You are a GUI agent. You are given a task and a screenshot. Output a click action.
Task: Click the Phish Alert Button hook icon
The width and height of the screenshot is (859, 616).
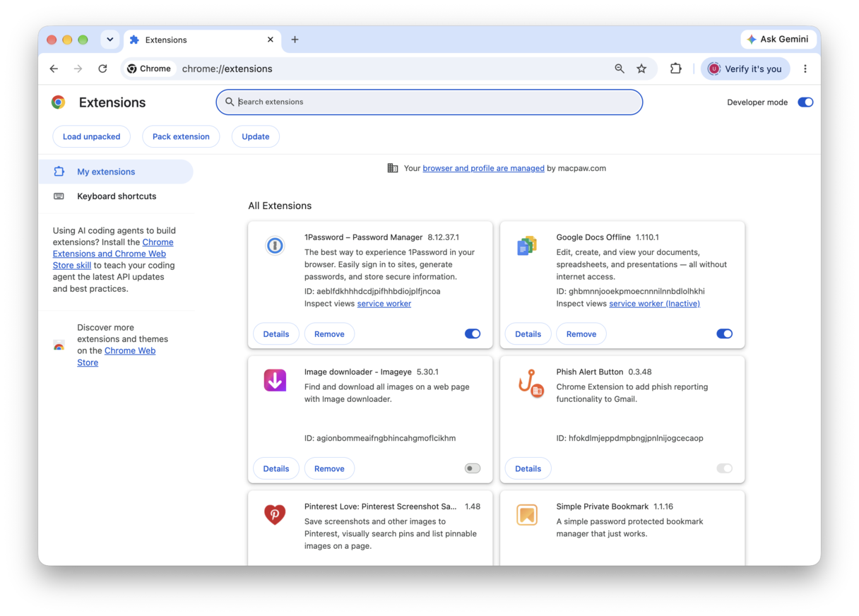tap(530, 382)
